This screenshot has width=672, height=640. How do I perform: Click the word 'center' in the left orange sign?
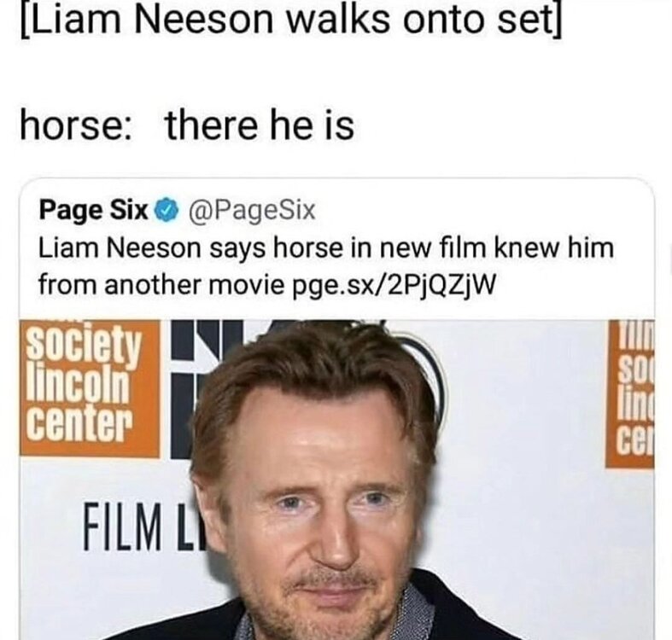[79, 423]
